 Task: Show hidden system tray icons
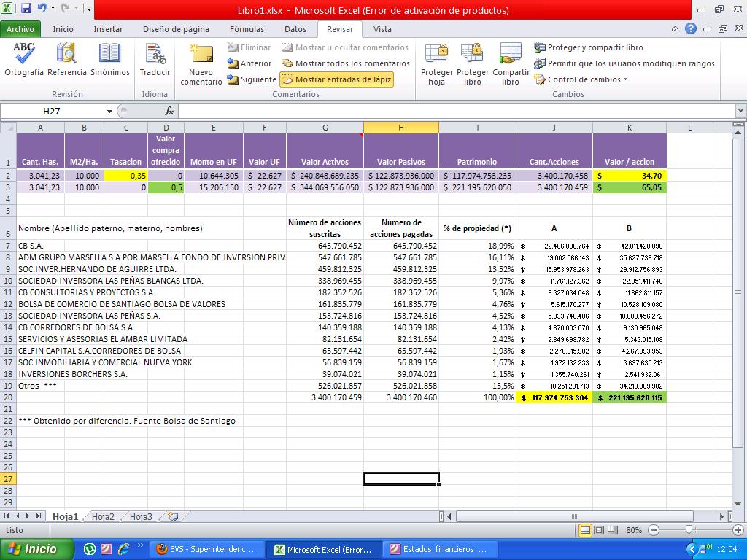(692, 550)
